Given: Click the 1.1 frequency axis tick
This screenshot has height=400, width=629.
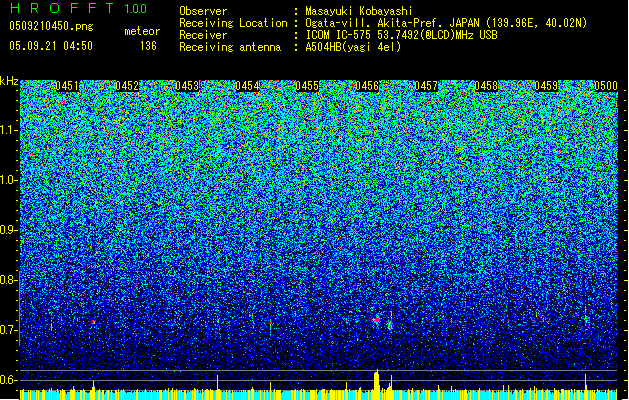Looking at the screenshot, I should (9, 130).
